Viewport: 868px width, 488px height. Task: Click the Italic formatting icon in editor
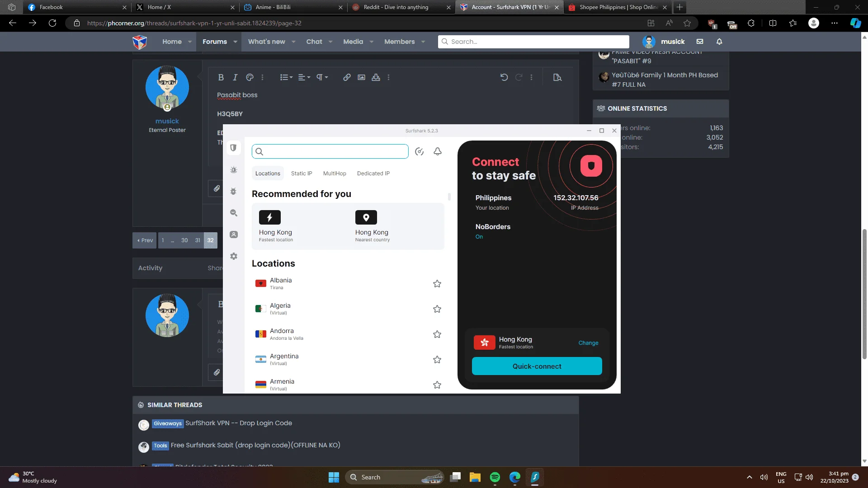coord(235,77)
